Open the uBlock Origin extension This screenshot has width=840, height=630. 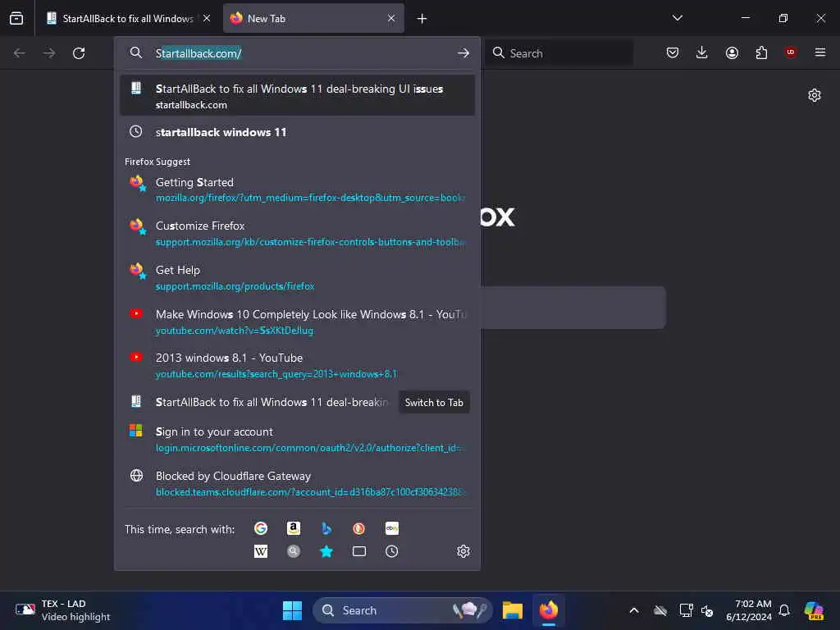tap(791, 52)
